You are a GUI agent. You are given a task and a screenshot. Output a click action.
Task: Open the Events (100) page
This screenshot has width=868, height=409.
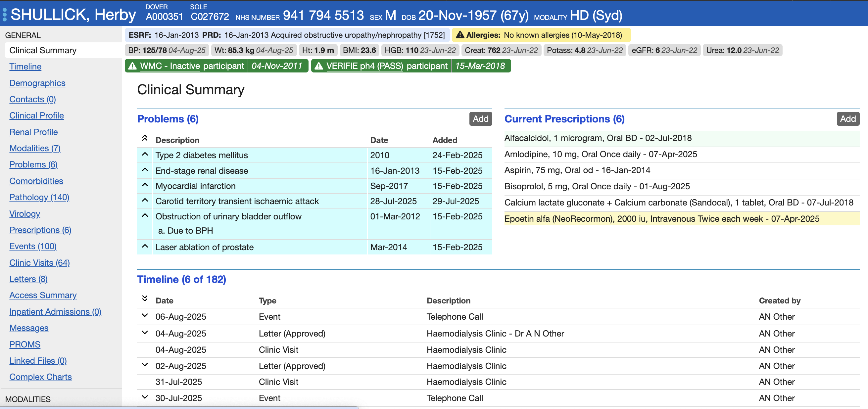click(33, 246)
